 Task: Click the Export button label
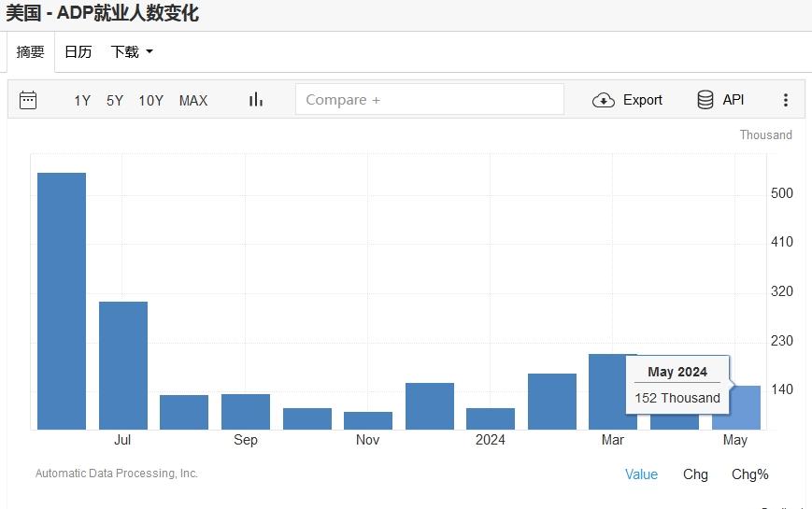click(x=643, y=100)
